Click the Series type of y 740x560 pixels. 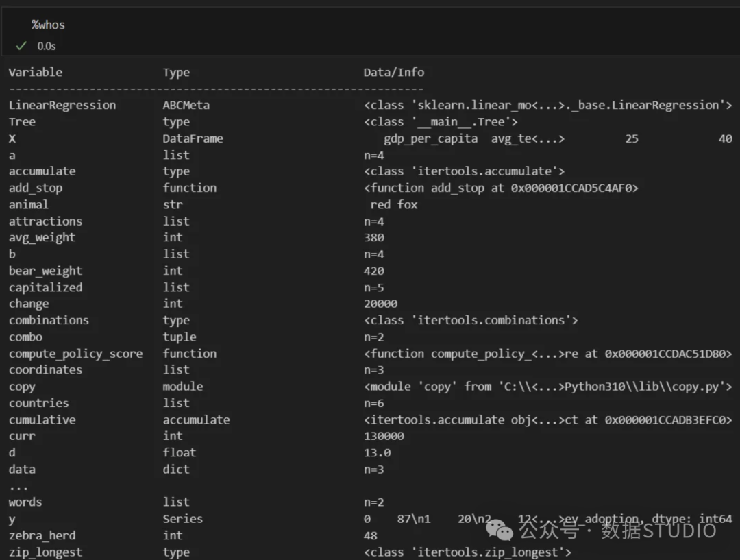[183, 519]
